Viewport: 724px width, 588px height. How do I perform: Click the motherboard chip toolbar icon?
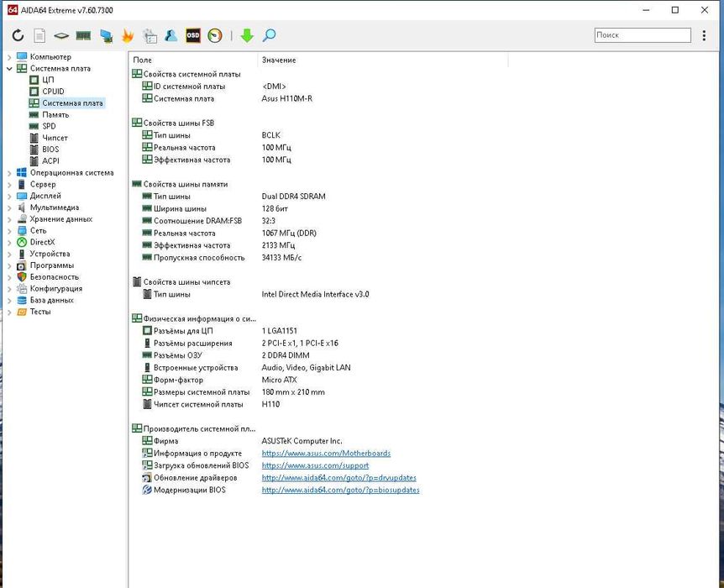[x=61, y=35]
